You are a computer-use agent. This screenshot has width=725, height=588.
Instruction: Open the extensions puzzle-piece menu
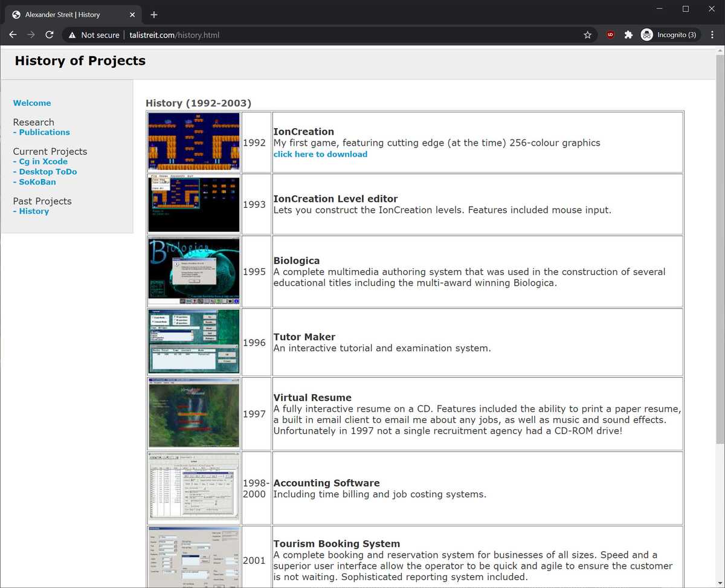tap(628, 35)
